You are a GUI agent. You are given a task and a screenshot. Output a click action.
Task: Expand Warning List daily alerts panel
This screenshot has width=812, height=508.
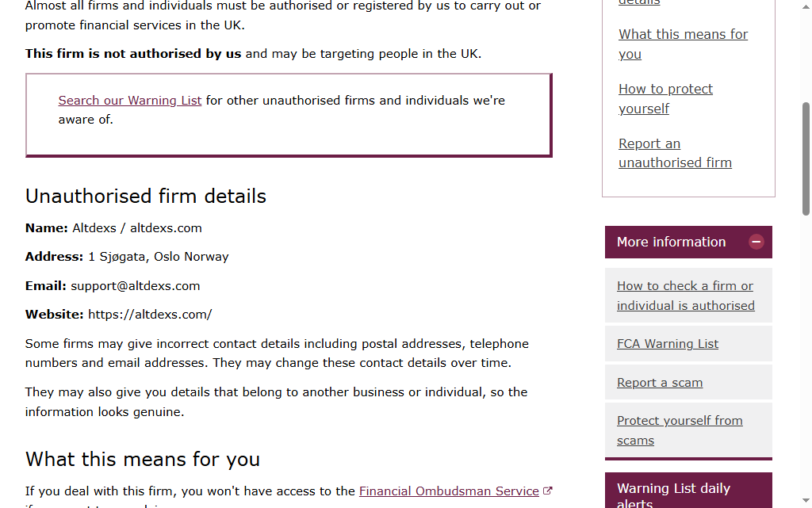(x=688, y=491)
